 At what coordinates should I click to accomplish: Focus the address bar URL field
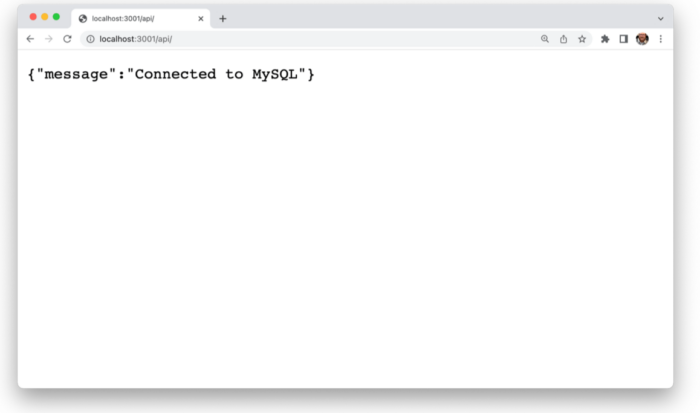point(312,39)
